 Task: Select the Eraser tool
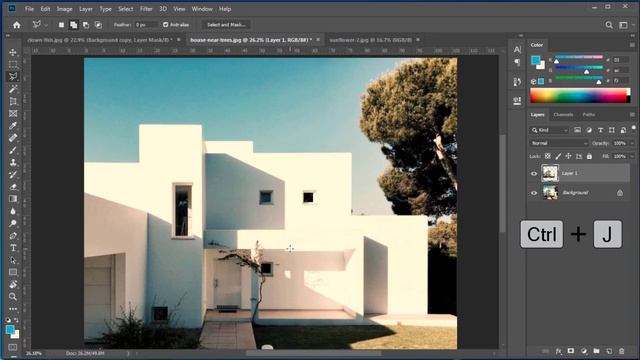pyautogui.click(x=13, y=187)
